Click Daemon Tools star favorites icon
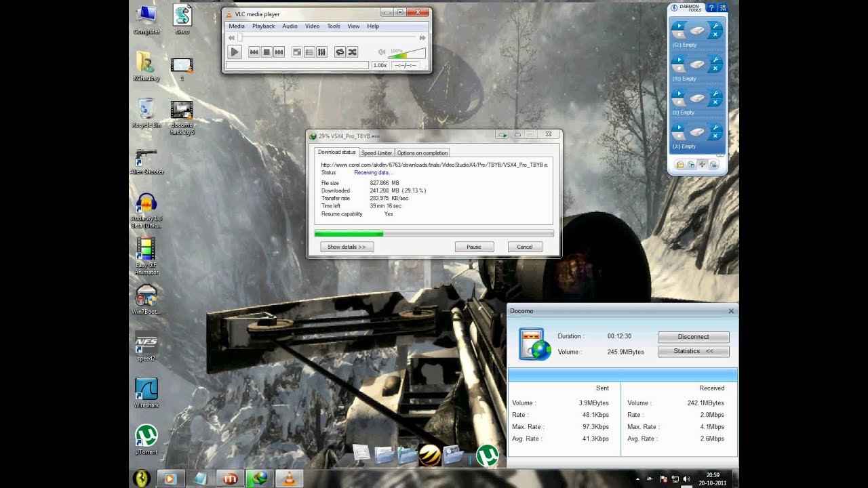The width and height of the screenshot is (868, 488). [x=723, y=8]
